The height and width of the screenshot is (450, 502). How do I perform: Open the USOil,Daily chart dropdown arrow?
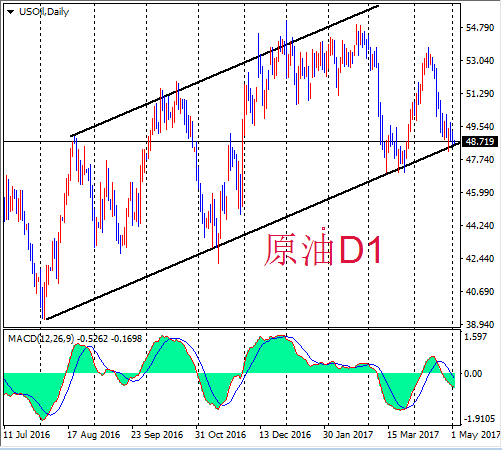pos(11,12)
